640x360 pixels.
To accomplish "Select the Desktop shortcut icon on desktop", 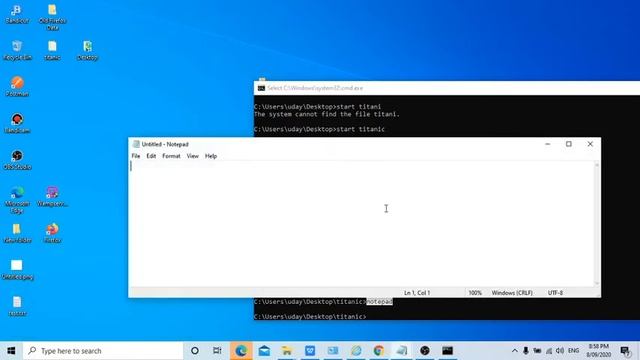I will tap(87, 50).
